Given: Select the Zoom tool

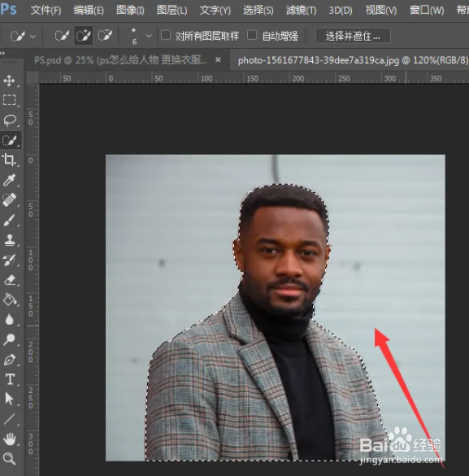Looking at the screenshot, I should [x=9, y=459].
